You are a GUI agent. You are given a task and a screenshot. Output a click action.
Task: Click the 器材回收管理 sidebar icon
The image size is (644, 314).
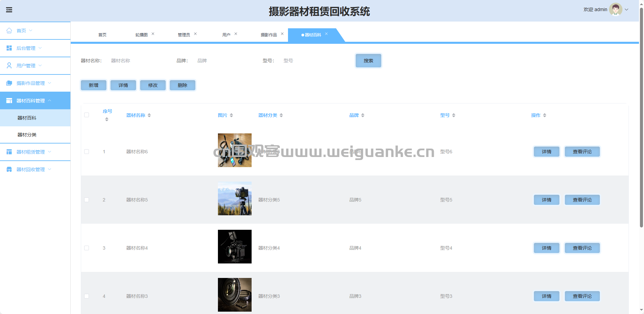click(9, 169)
